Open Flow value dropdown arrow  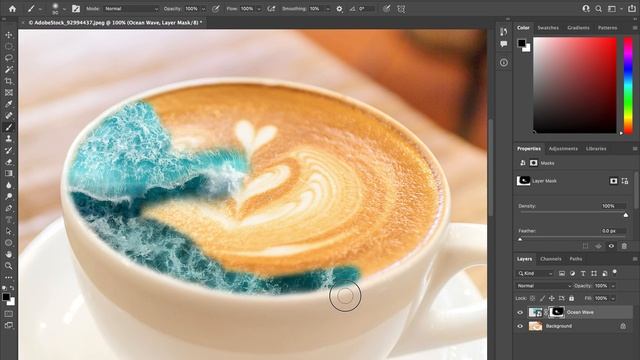pos(258,9)
